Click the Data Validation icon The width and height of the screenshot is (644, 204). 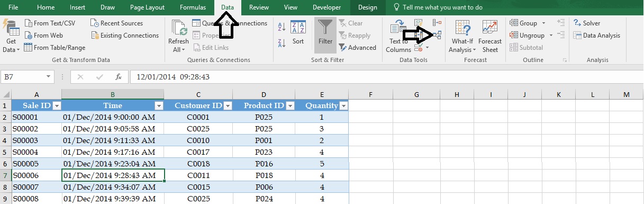[x=419, y=48]
